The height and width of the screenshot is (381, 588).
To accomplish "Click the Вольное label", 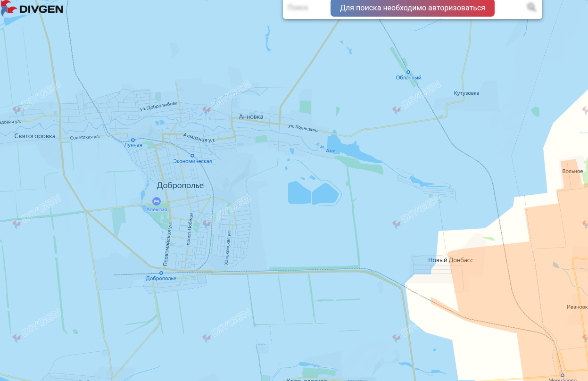I will (572, 171).
